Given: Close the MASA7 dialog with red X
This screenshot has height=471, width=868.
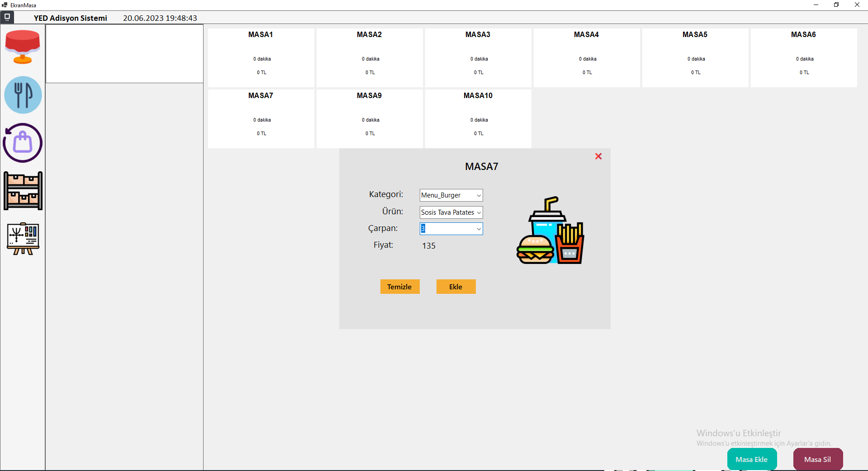Looking at the screenshot, I should pyautogui.click(x=598, y=156).
